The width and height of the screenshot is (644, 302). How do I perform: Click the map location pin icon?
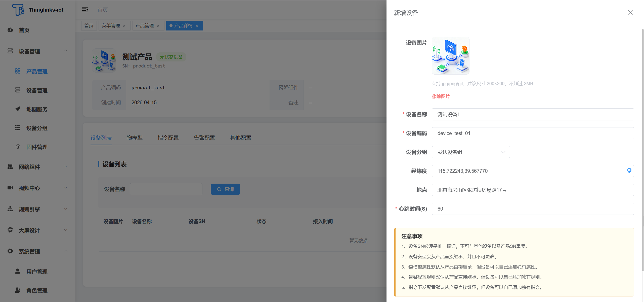[629, 171]
